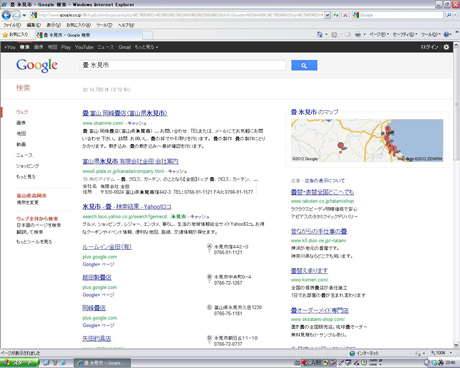The height and width of the screenshot is (368, 460).
Task: Open the ツール(O) command bar dropdown
Action: 431,34
